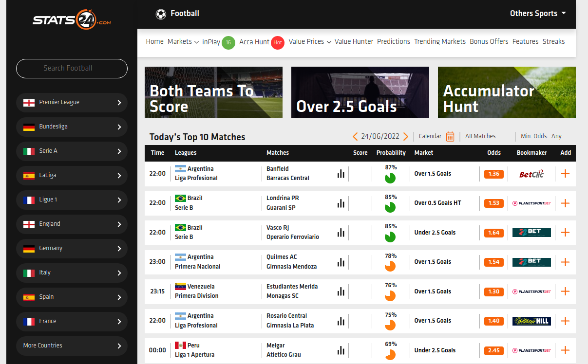
Task: Open the All Matches filter
Action: [480, 136]
